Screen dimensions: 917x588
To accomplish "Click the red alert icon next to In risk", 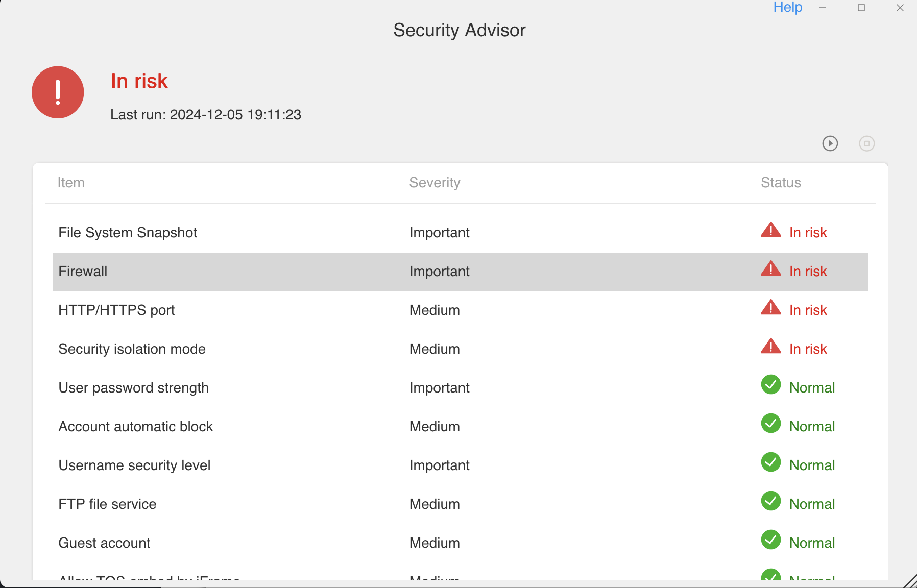I will click(57, 92).
